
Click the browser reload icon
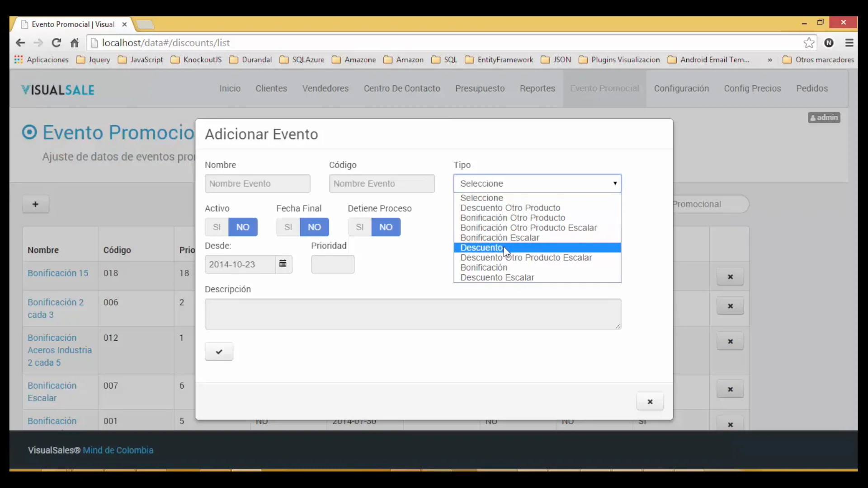pos(56,42)
